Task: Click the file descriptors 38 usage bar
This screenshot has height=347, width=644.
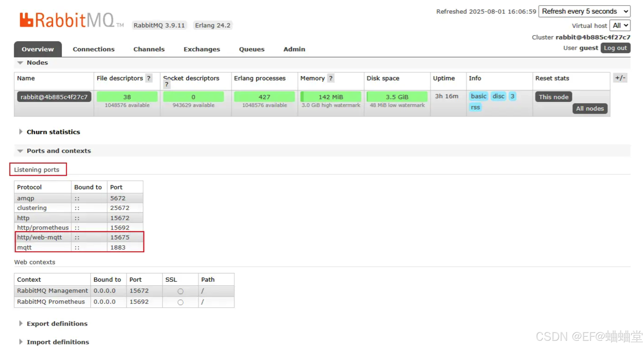Action: [x=127, y=97]
